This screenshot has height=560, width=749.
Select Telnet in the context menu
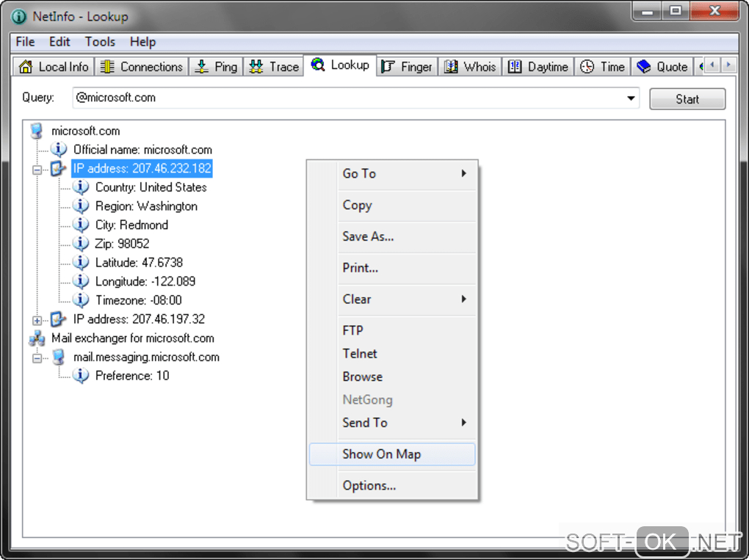click(392, 354)
